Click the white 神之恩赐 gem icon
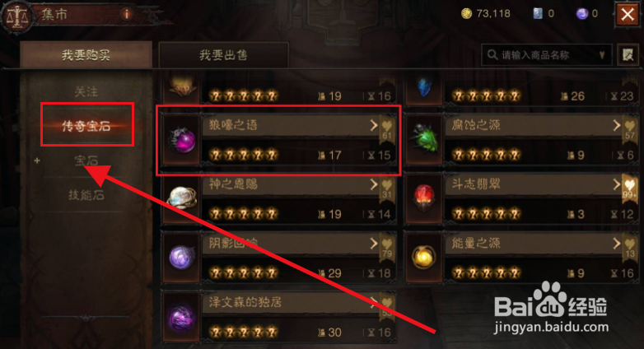This screenshot has height=349, width=644. [x=182, y=198]
